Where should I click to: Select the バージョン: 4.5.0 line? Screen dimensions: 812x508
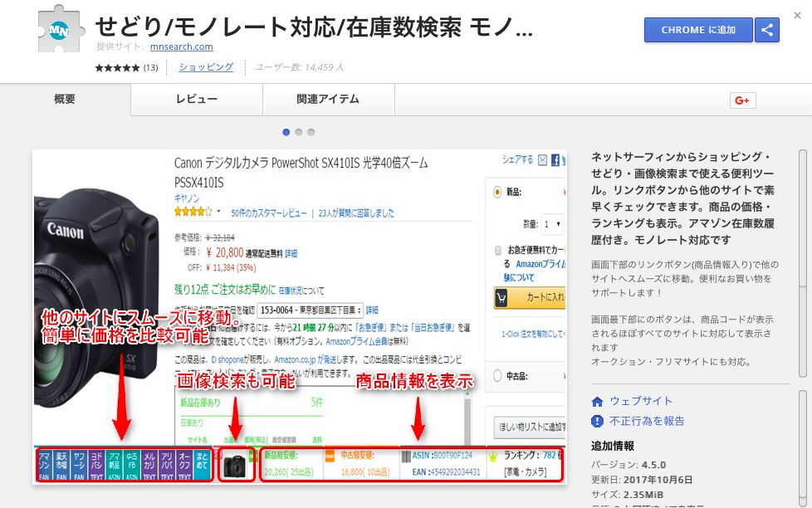[x=629, y=465]
